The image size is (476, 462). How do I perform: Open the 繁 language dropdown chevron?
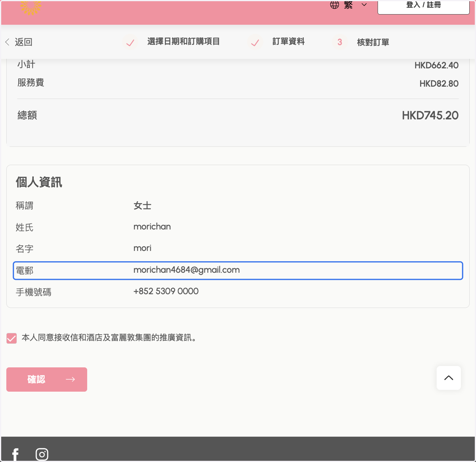pyautogui.click(x=364, y=5)
